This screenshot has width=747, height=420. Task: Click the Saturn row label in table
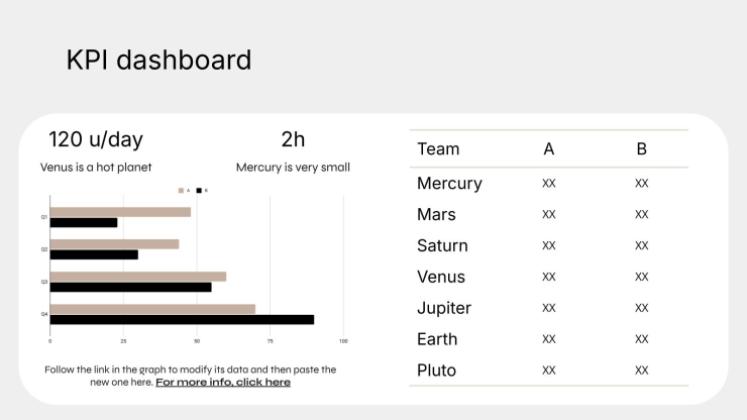coord(443,246)
